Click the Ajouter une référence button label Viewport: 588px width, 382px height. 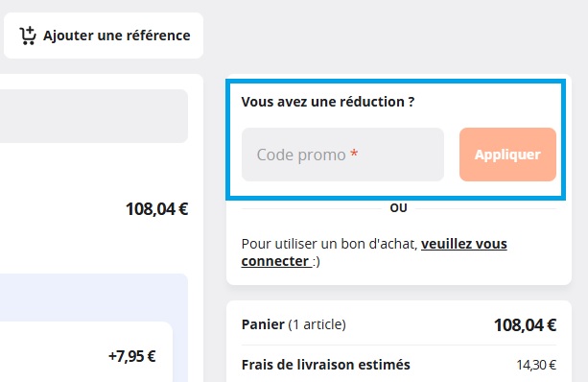[117, 36]
